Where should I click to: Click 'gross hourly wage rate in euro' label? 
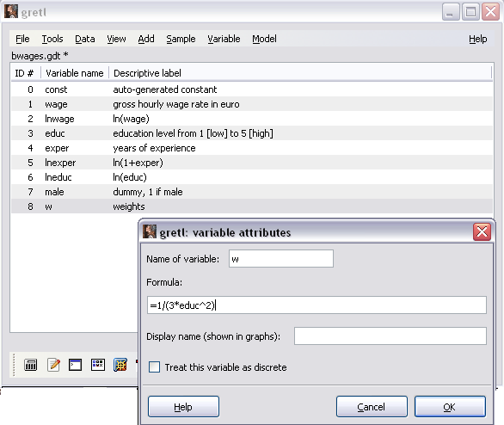[176, 104]
